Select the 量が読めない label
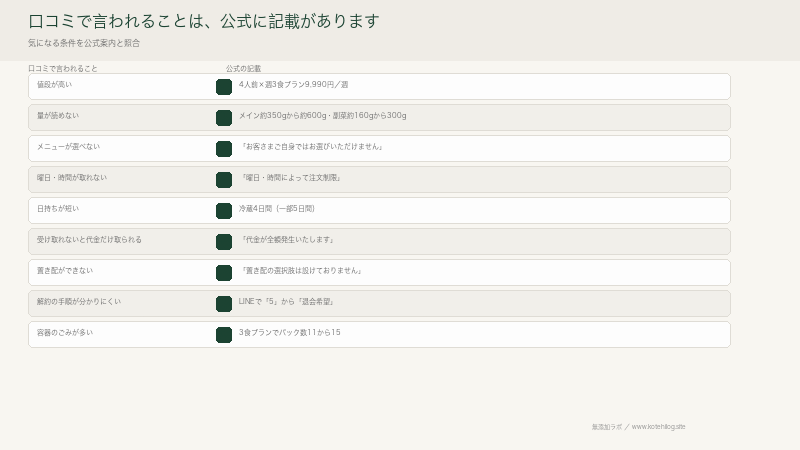Screen dimensions: 800x450 (x=58, y=116)
